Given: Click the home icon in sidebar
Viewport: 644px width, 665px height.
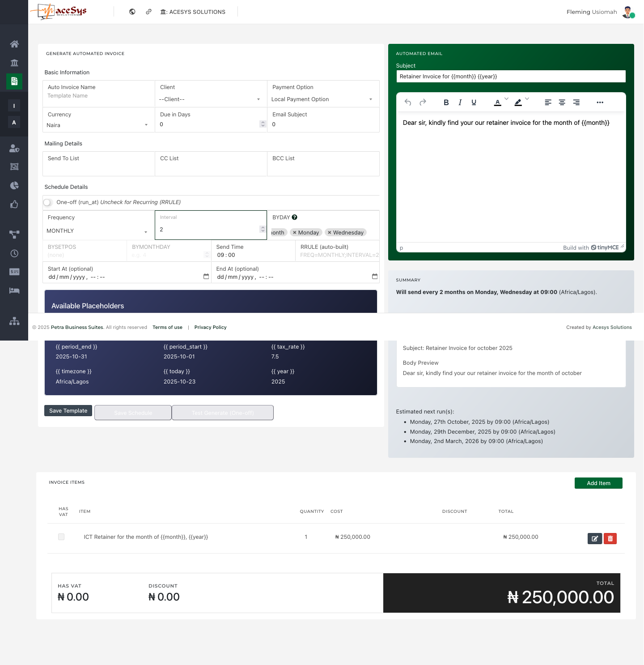Looking at the screenshot, I should pyautogui.click(x=14, y=44).
